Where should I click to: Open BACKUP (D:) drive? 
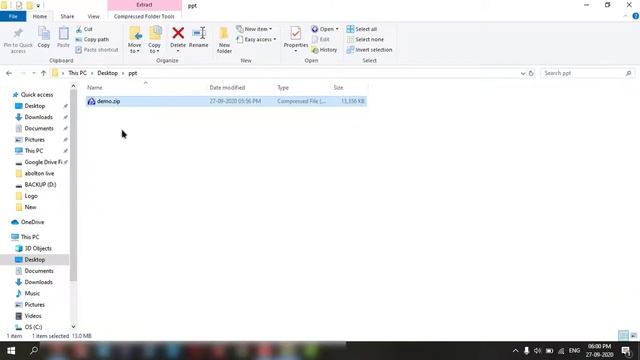point(40,184)
